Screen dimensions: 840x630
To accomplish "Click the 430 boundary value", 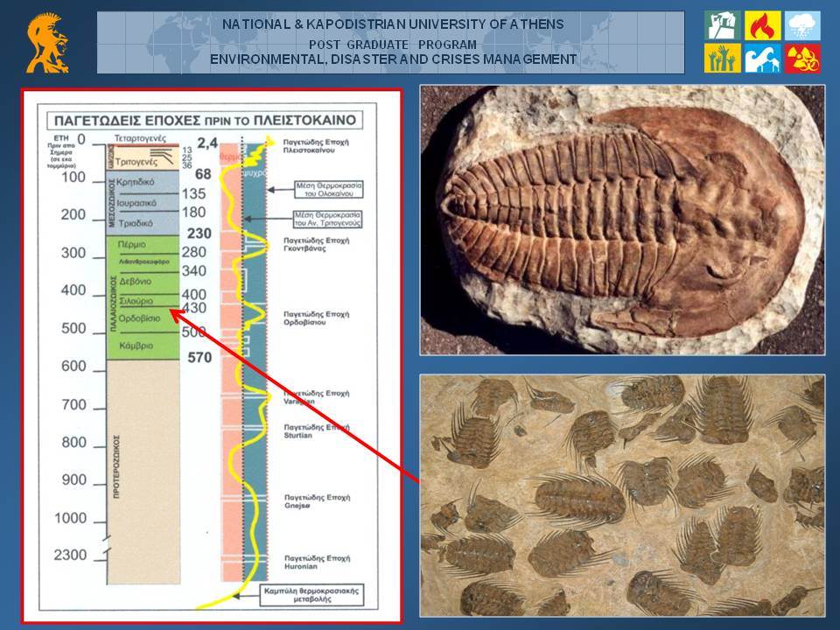I will 193,307.
